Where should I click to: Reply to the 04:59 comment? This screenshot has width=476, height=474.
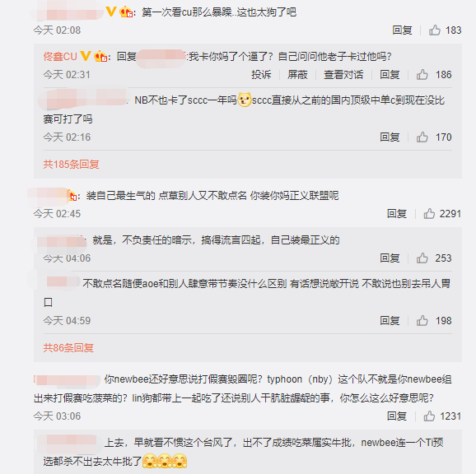[x=390, y=321]
